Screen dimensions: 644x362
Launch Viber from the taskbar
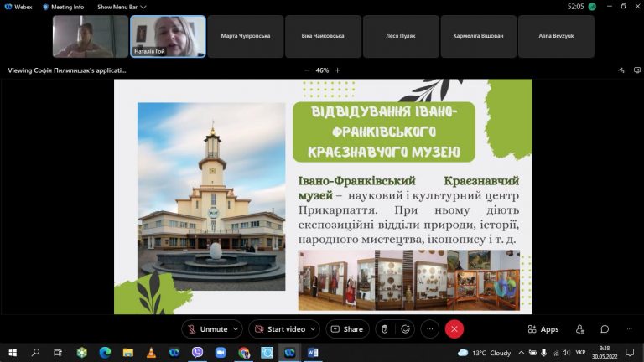tap(198, 353)
